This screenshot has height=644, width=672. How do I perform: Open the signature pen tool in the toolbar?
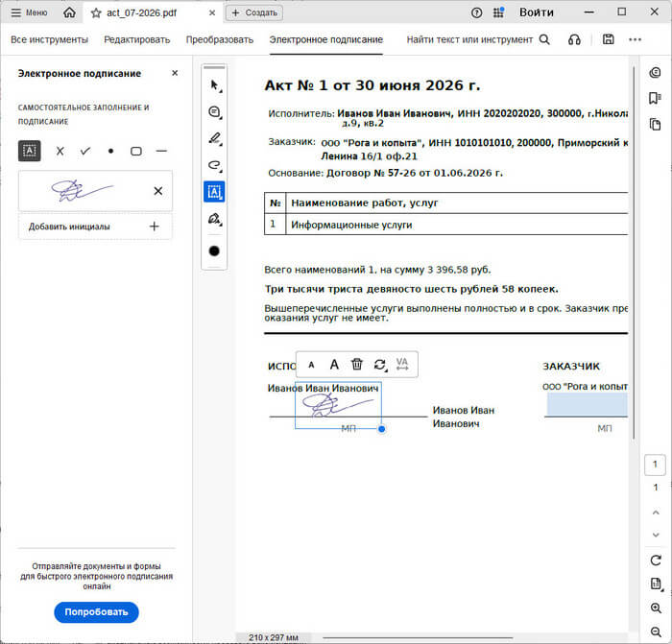pos(214,219)
